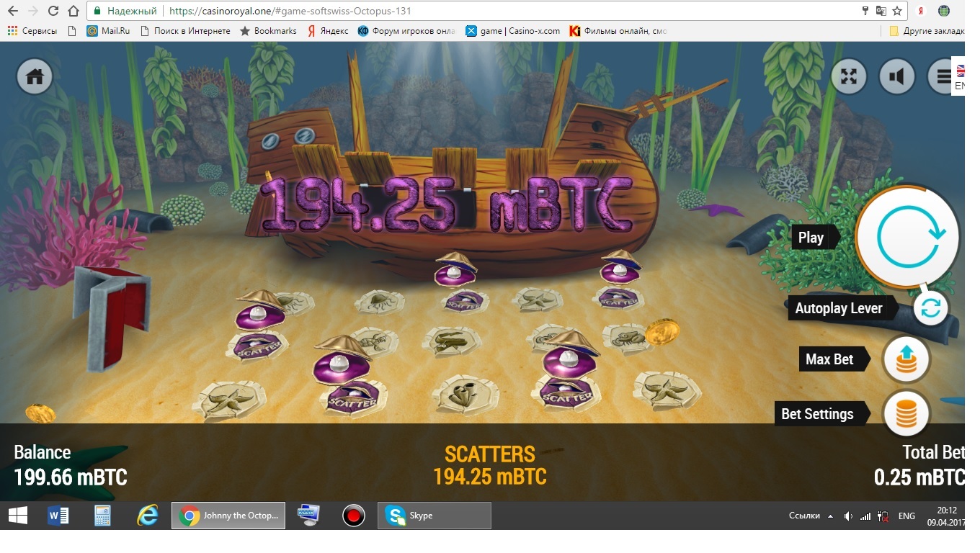
Task: Open the network signal tray icon
Action: 865,516
